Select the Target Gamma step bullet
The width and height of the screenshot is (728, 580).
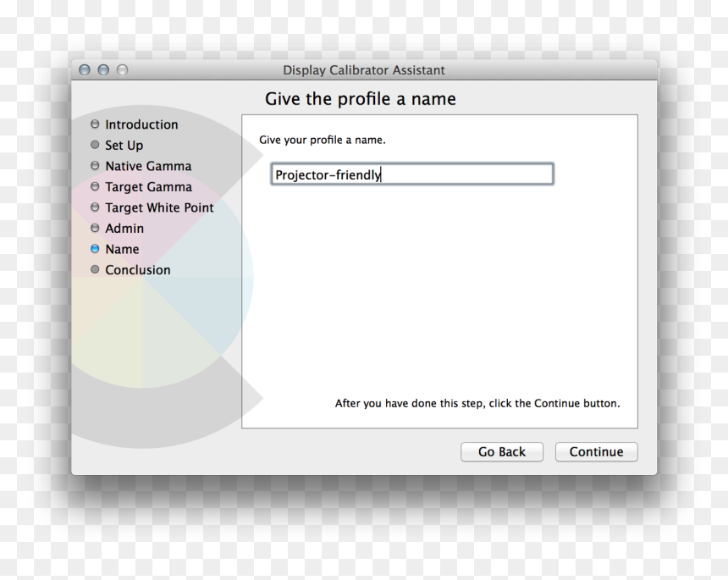click(x=95, y=186)
